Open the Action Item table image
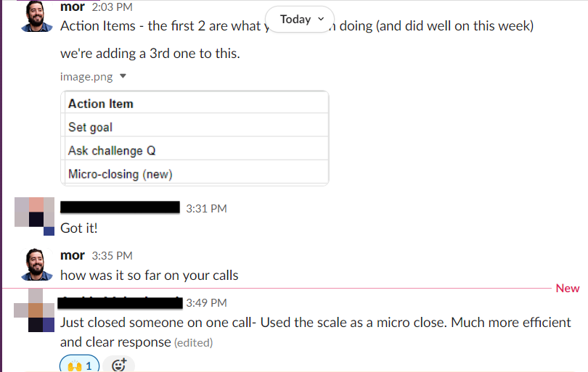 pyautogui.click(x=196, y=138)
